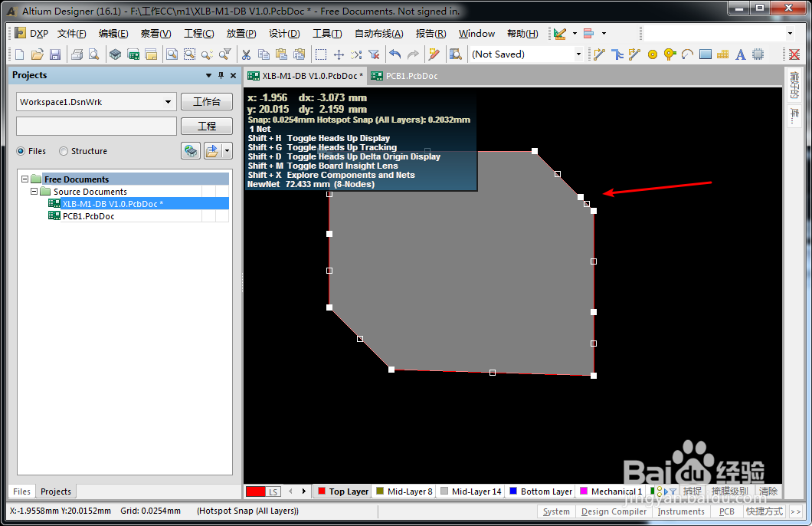Image resolution: width=812 pixels, height=526 pixels.
Task: Select the Bottom Layer tab
Action: tap(541, 491)
